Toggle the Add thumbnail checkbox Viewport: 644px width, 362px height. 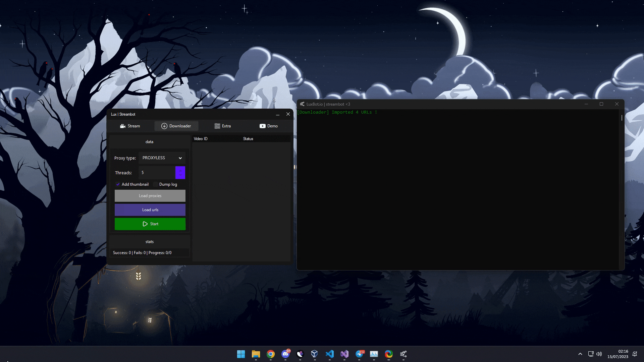point(118,184)
